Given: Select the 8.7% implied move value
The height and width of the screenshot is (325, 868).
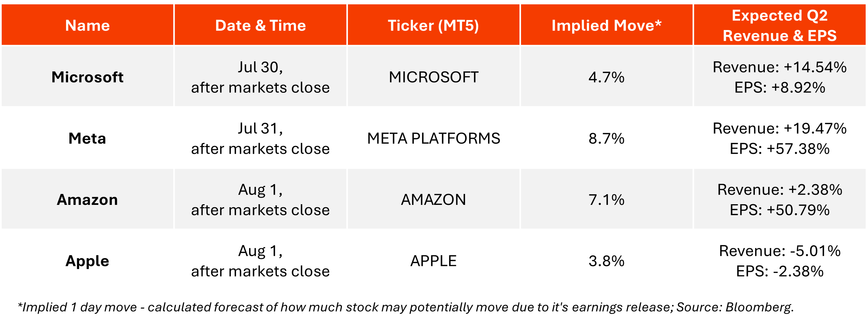Looking at the screenshot, I should point(607,138).
